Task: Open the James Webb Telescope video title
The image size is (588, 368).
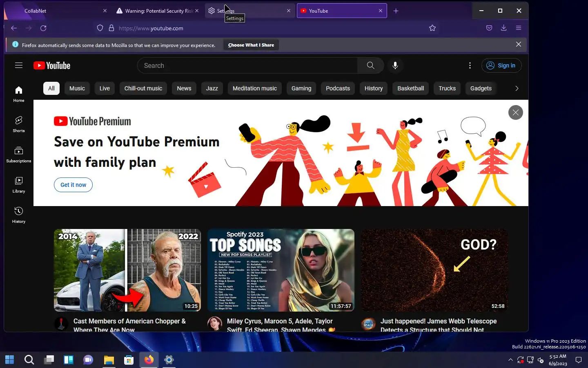Action: click(x=439, y=325)
